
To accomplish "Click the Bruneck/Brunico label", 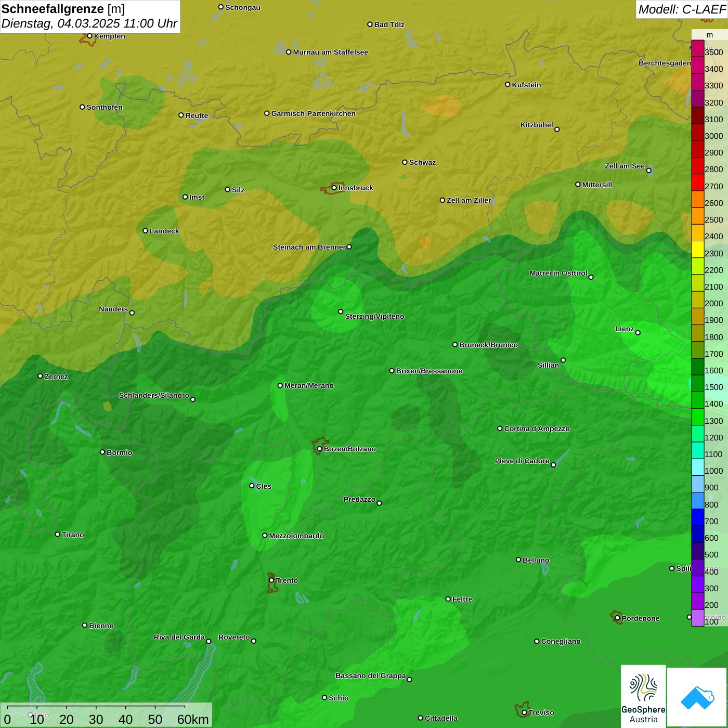I will click(x=488, y=345).
